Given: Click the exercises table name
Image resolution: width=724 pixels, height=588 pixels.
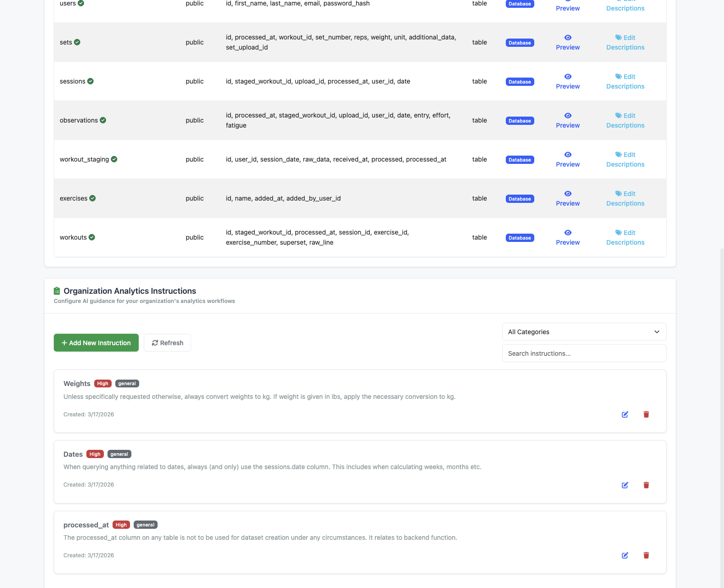Looking at the screenshot, I should tap(74, 198).
